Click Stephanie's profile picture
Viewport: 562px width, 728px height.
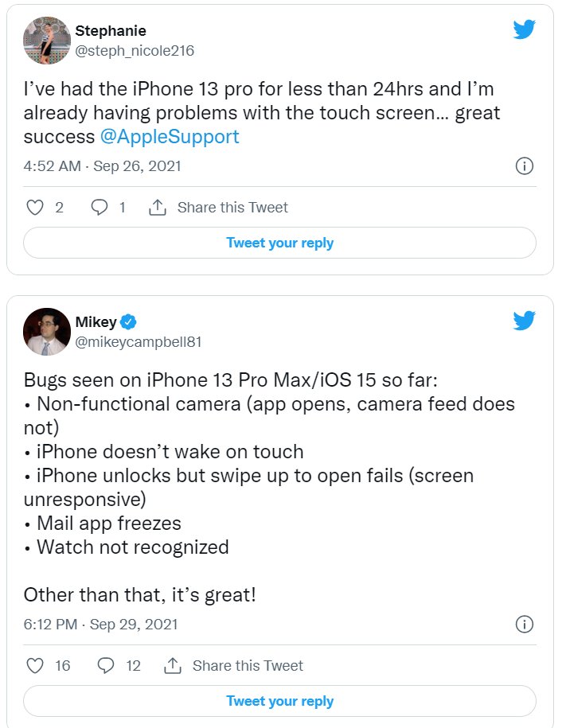tap(47, 41)
